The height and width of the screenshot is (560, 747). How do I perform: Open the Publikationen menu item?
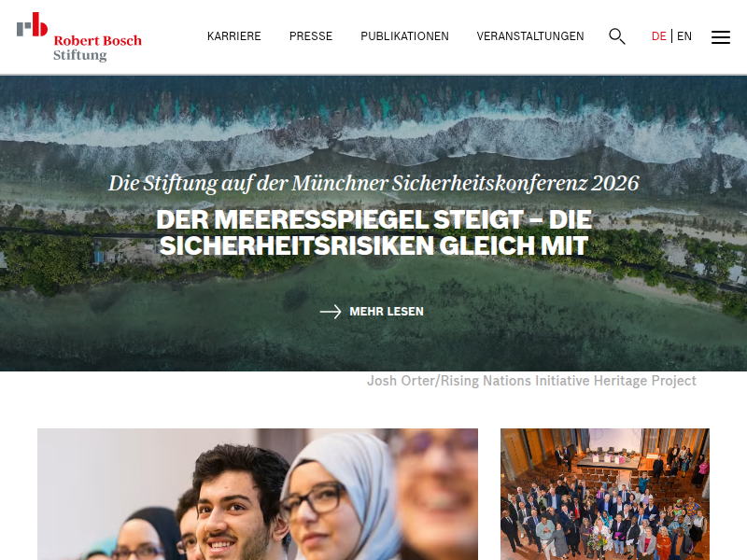coord(404,36)
